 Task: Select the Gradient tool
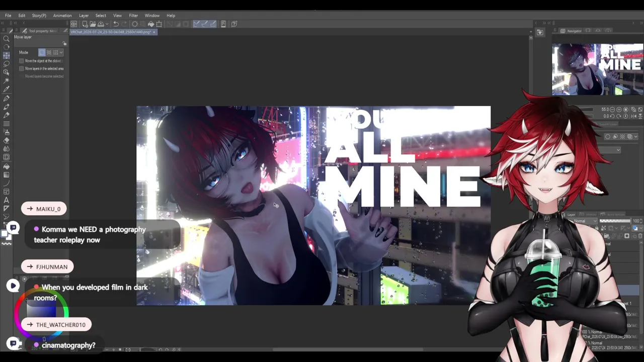click(x=7, y=175)
